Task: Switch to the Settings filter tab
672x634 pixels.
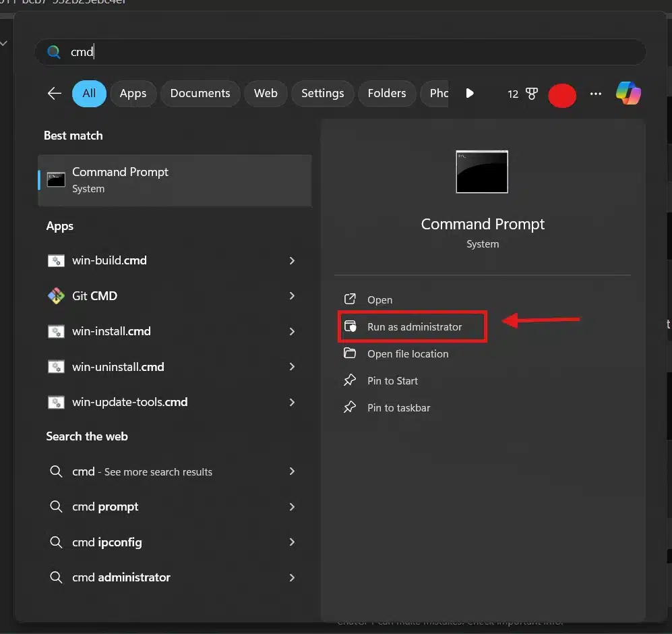Action: tap(323, 94)
